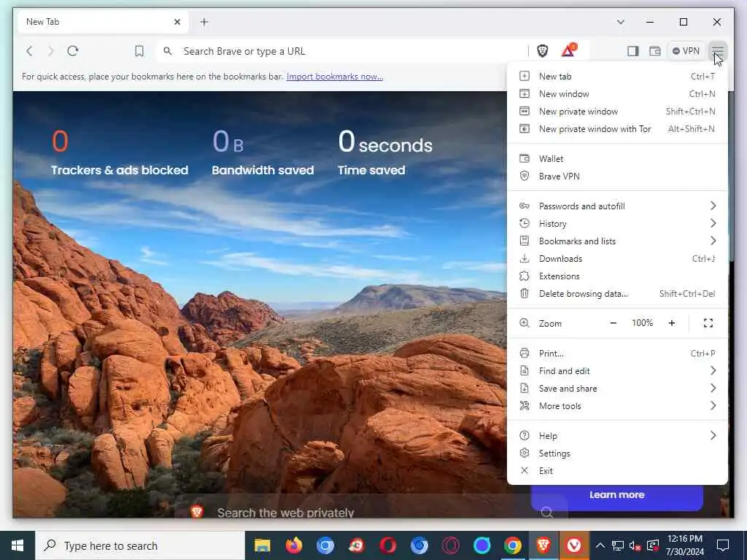Go back to previous page
This screenshot has height=560, width=747.
point(29,51)
